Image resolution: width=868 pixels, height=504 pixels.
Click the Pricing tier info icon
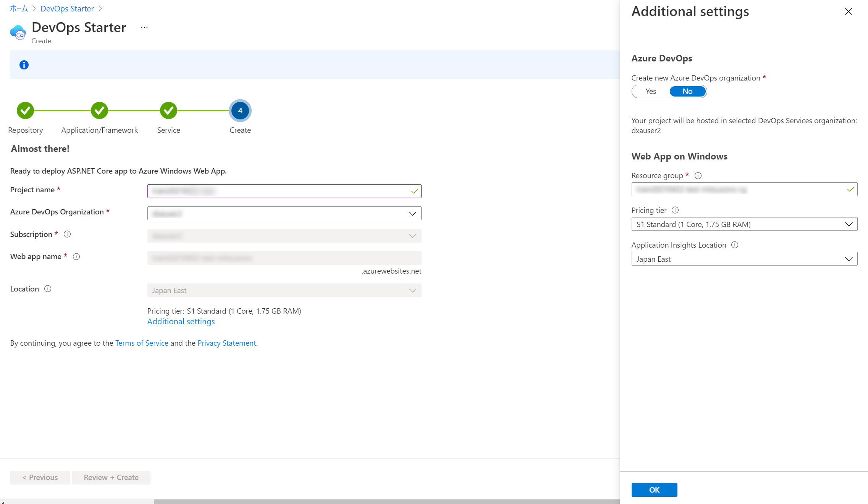[675, 210]
